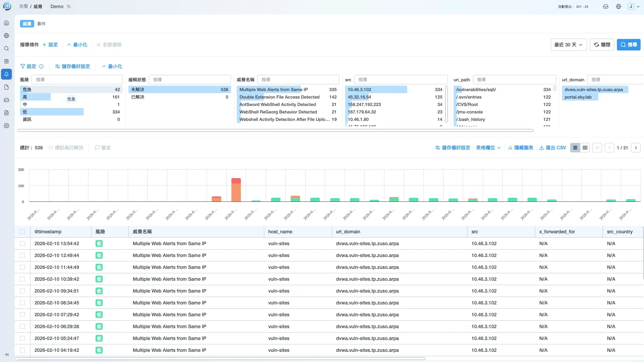This screenshot has width=644, height=362.
Task: Click 儲存偏好設定 above the table
Action: point(453,148)
